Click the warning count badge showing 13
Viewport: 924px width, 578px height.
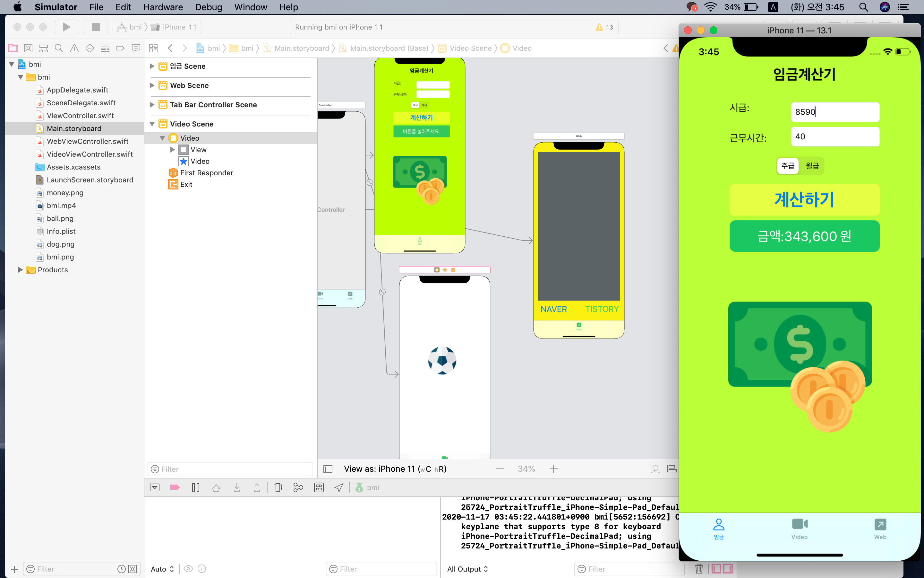point(604,27)
